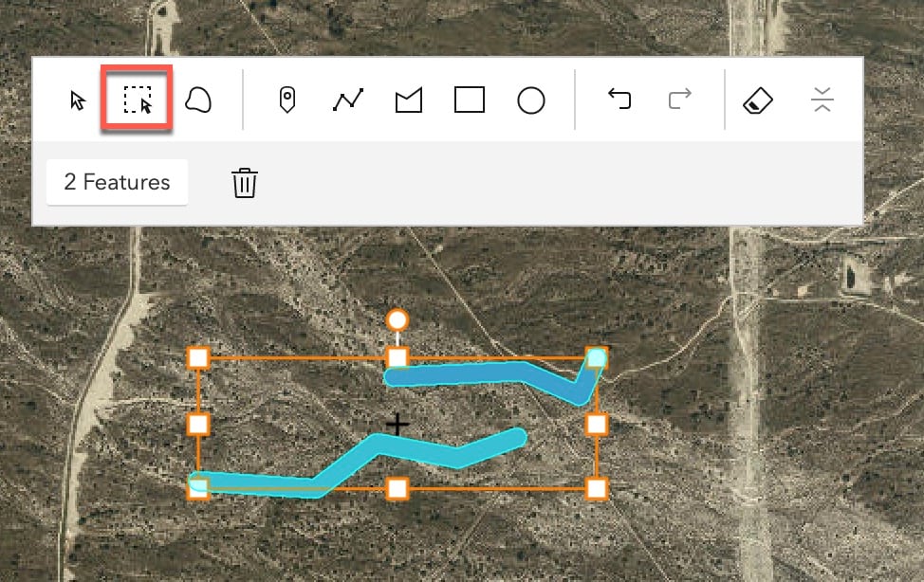
Task: Click the top-left corner resize handle
Action: (x=198, y=357)
